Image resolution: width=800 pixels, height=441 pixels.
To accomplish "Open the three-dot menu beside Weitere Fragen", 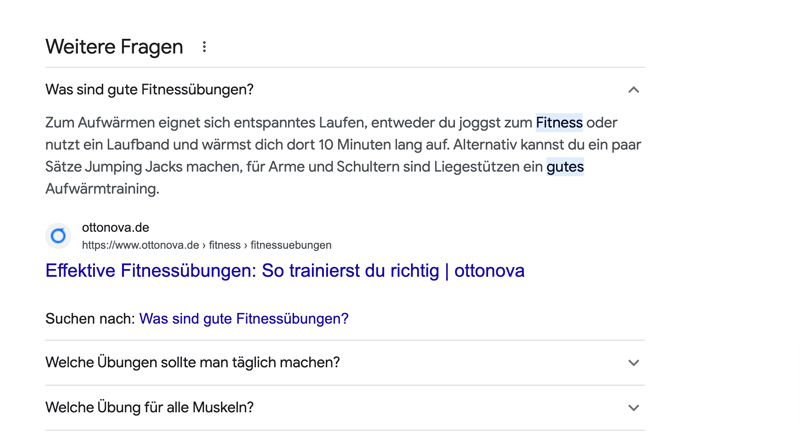I will 204,47.
